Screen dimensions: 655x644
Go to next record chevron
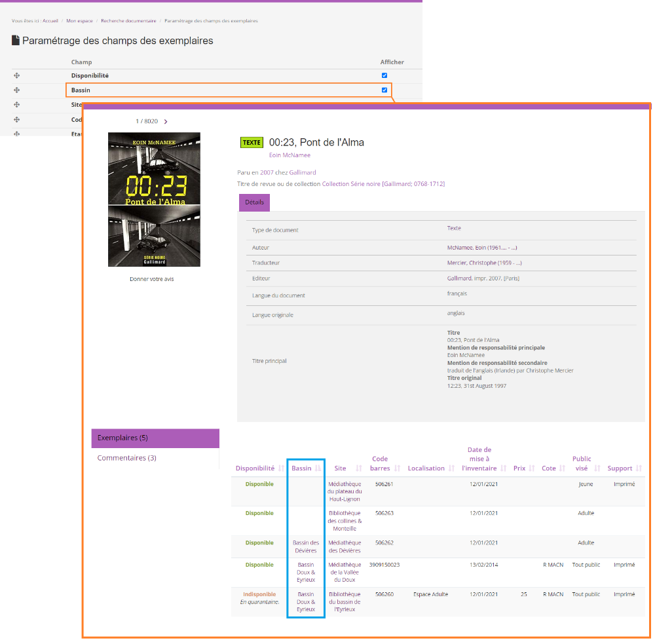[166, 121]
